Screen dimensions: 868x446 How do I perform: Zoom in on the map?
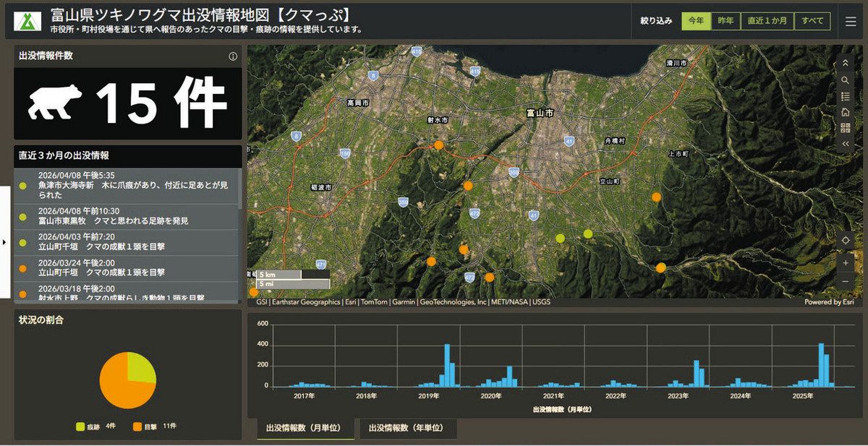[x=846, y=262]
